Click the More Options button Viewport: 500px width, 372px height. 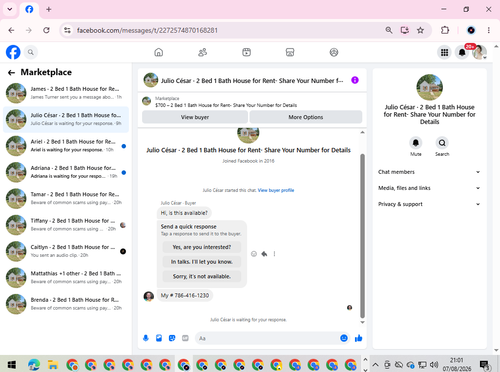click(306, 117)
